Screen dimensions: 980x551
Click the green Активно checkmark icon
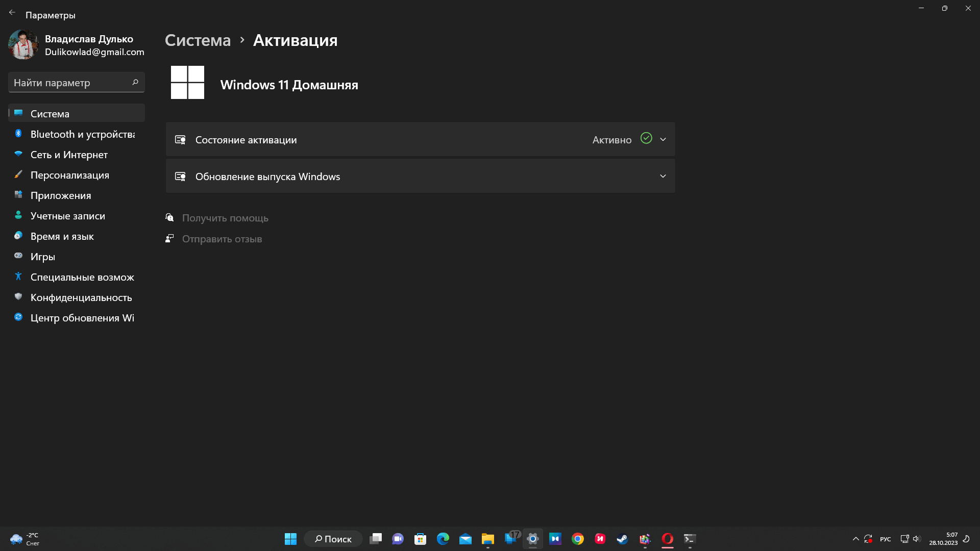tap(646, 138)
